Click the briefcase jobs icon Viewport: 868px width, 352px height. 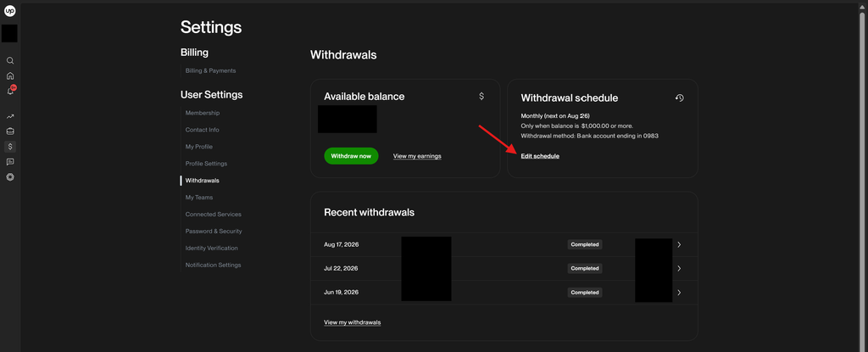(10, 131)
